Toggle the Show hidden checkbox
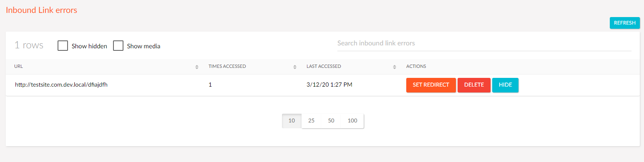Screen dimensions: 644x162 [63, 46]
